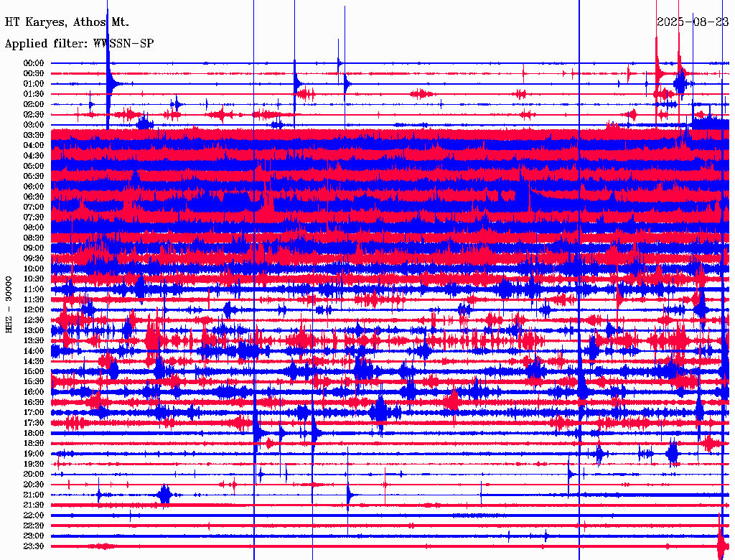
Task: Click the date label 2025-08-23
Action: click(x=693, y=22)
